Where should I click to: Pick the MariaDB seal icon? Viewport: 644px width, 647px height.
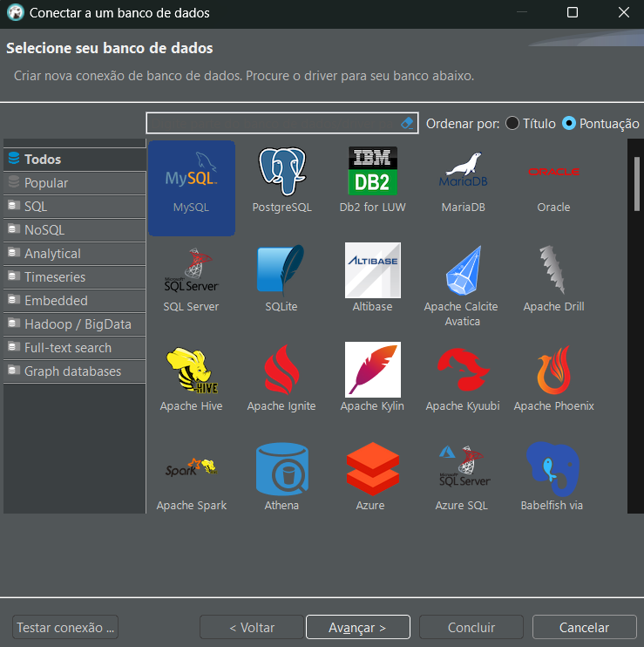[463, 172]
